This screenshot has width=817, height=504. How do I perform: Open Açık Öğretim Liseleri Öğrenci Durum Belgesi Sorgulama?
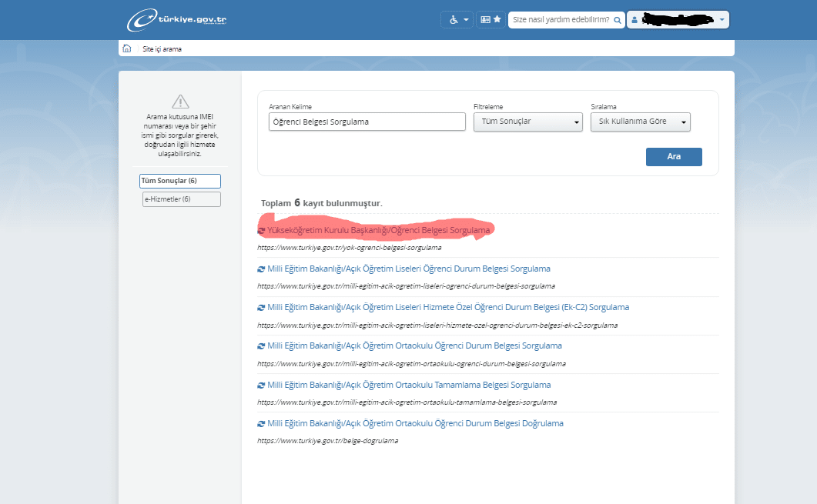tap(408, 269)
